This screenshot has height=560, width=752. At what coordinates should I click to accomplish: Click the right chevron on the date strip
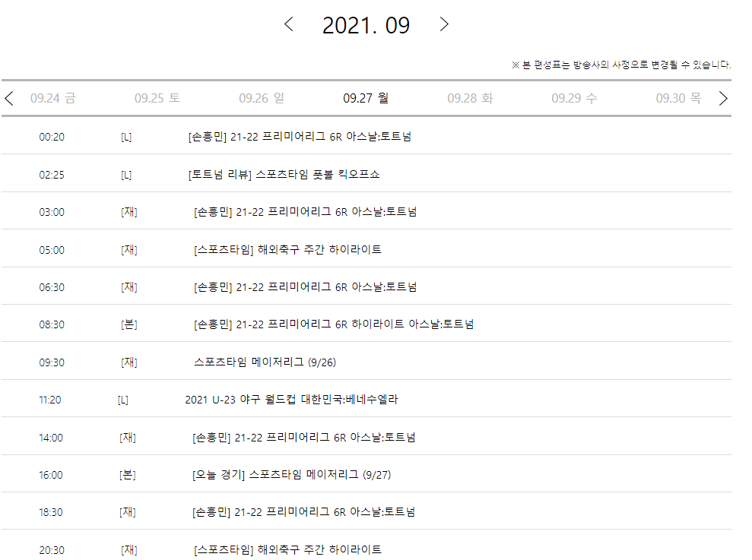pos(723,98)
